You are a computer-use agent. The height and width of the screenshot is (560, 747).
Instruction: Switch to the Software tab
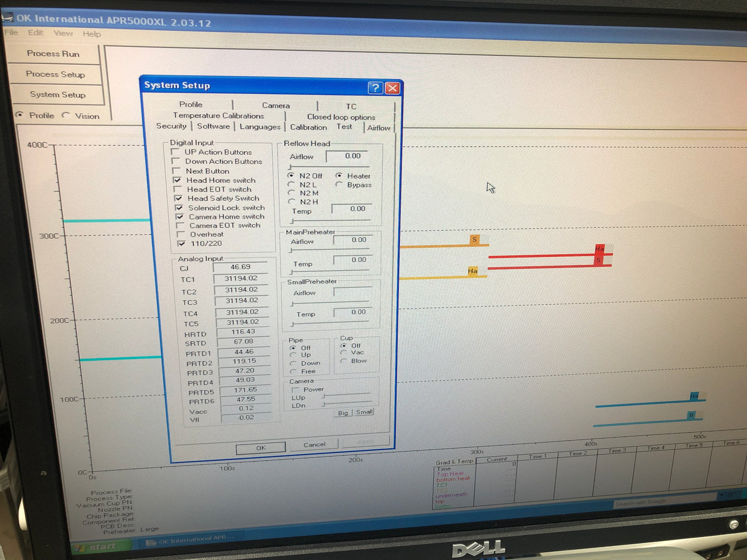213,126
